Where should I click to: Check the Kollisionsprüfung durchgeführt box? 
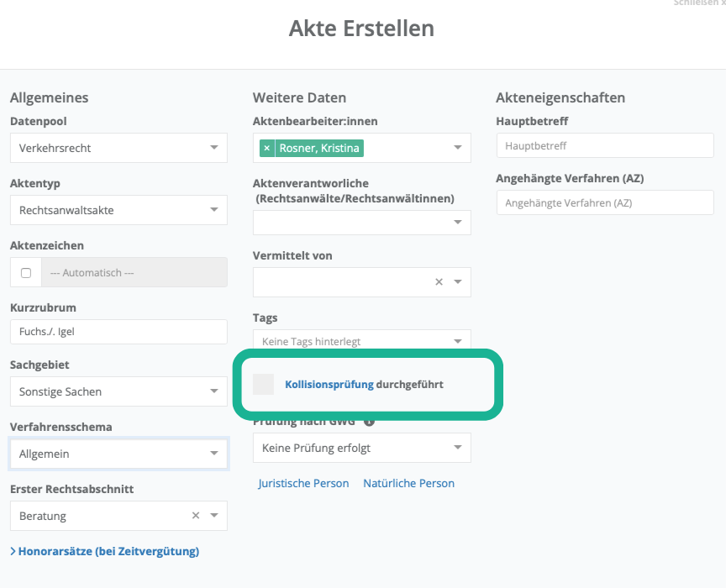click(264, 385)
